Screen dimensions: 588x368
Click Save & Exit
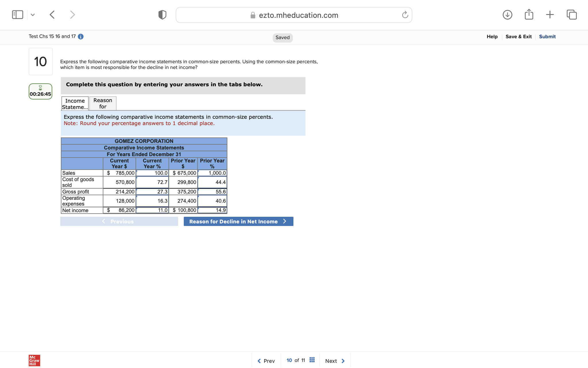pyautogui.click(x=518, y=37)
